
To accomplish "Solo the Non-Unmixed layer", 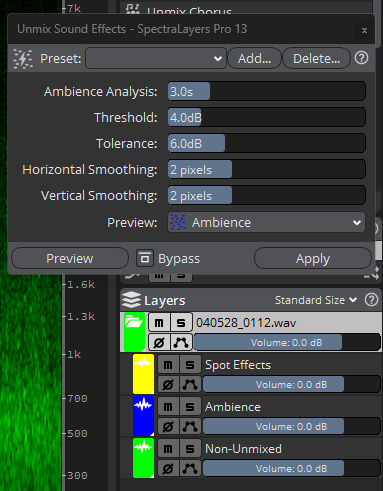I will pyautogui.click(x=190, y=449).
